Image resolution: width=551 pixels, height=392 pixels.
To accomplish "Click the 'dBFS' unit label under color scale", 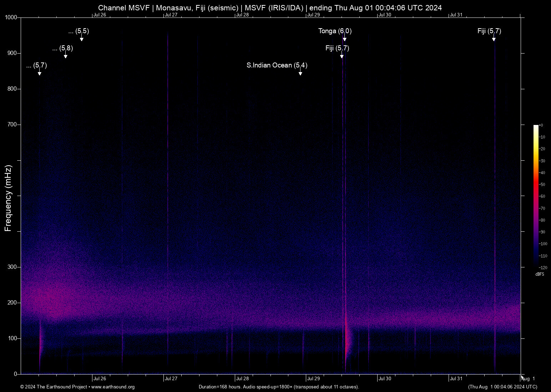I will coord(540,274).
